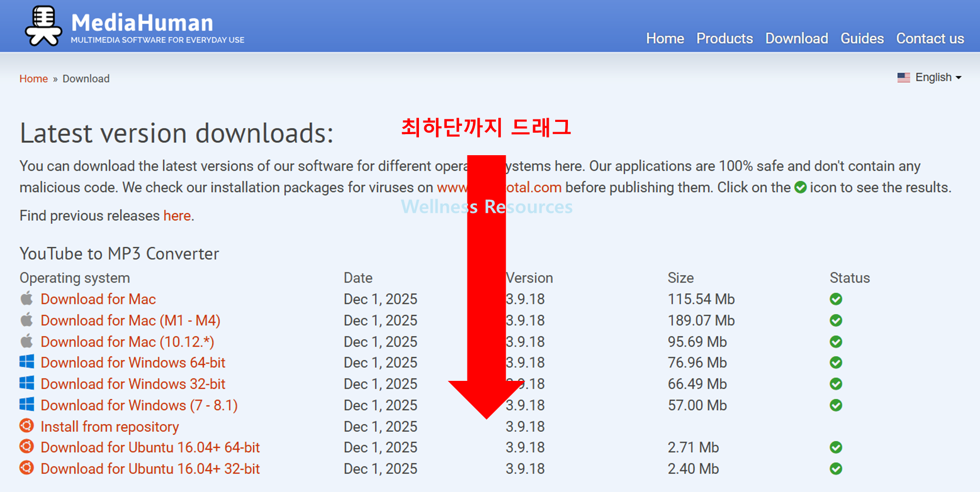
Task: Click the 'Date' column header
Action: 358,278
